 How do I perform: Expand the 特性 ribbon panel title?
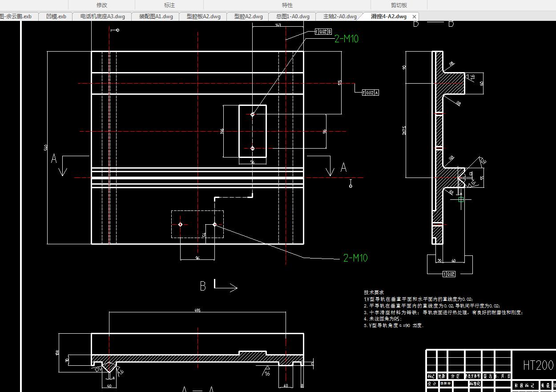tap(287, 5)
